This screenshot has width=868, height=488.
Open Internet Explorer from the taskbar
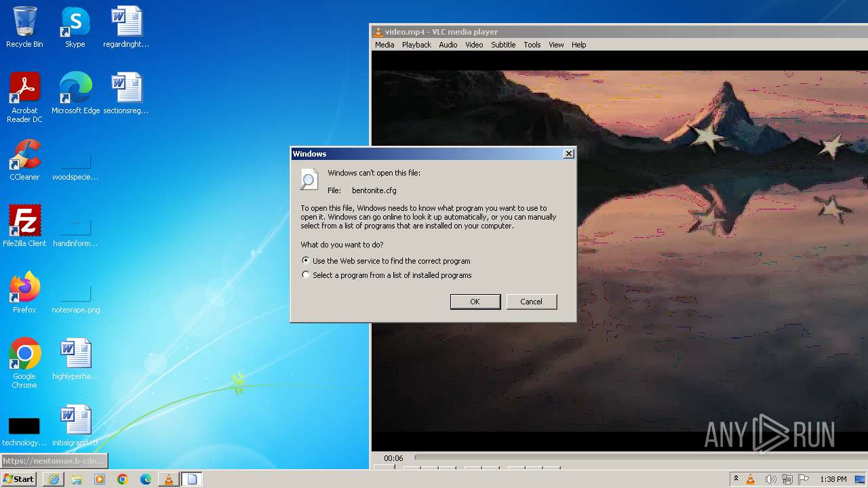point(54,479)
